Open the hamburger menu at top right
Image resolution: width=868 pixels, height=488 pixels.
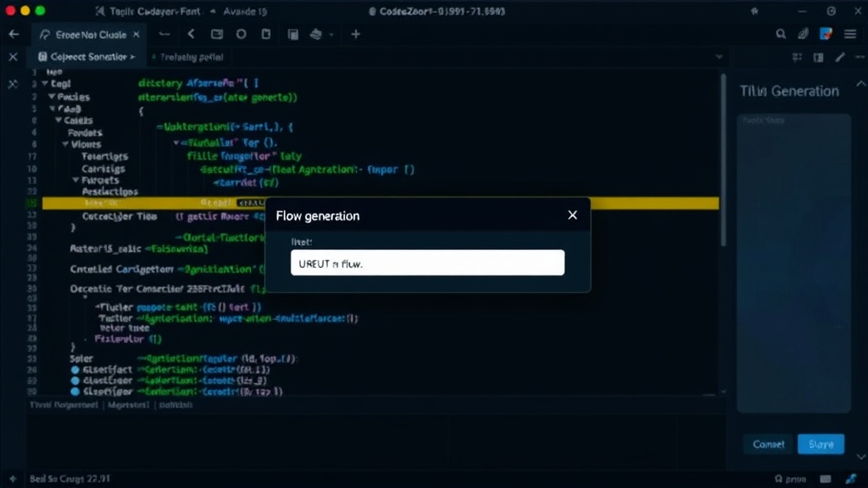click(x=850, y=34)
